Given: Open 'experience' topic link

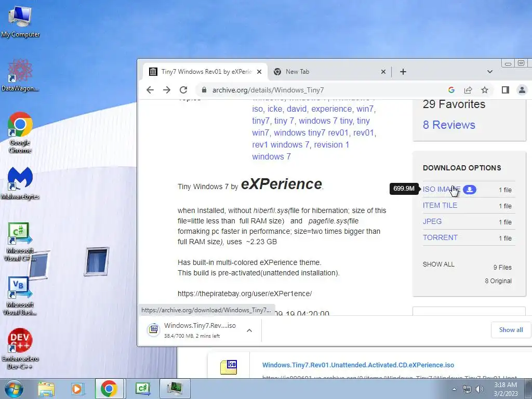Looking at the screenshot, I should pos(331,109).
